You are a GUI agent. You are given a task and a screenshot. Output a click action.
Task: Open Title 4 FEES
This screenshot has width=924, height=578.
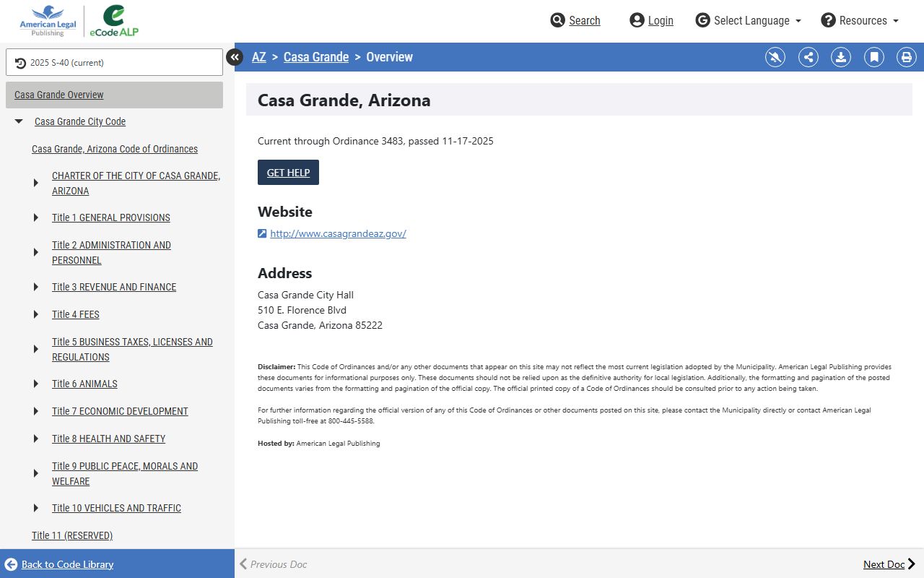76,314
